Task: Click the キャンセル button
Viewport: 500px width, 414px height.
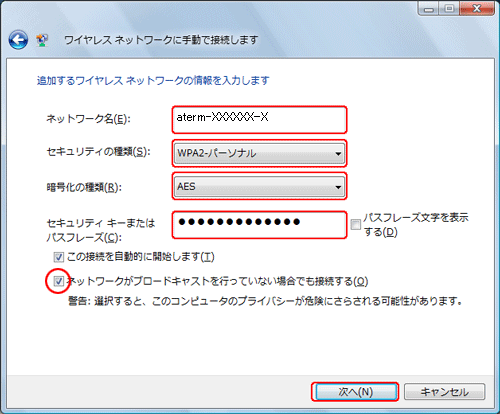Action: coord(445,392)
